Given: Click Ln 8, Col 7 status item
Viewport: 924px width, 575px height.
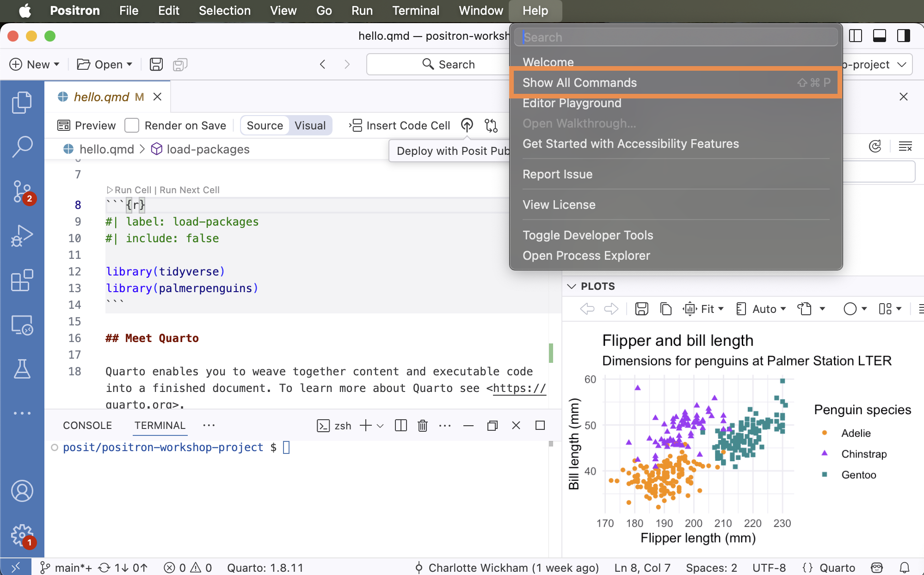Looking at the screenshot, I should coord(642,568).
